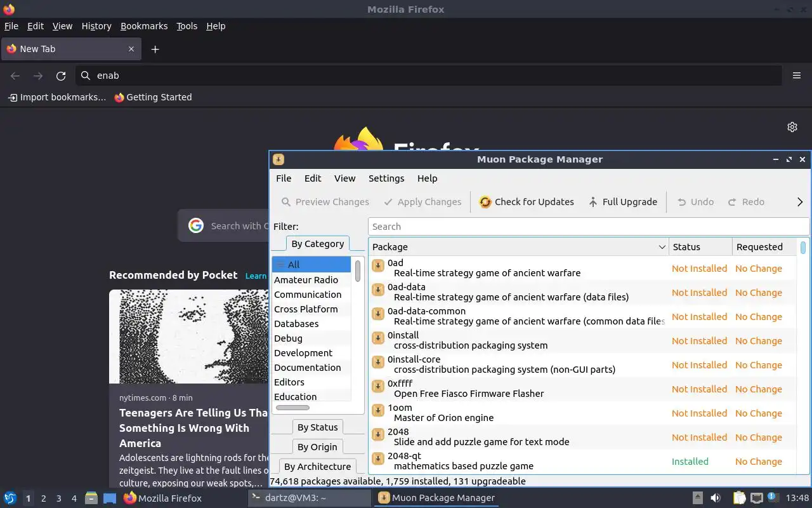The image size is (812, 508).
Task: Click the Firefox back arrow
Action: (15, 76)
